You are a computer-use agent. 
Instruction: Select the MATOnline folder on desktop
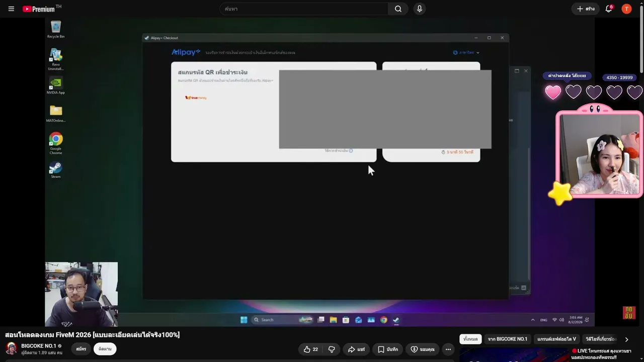(56, 114)
